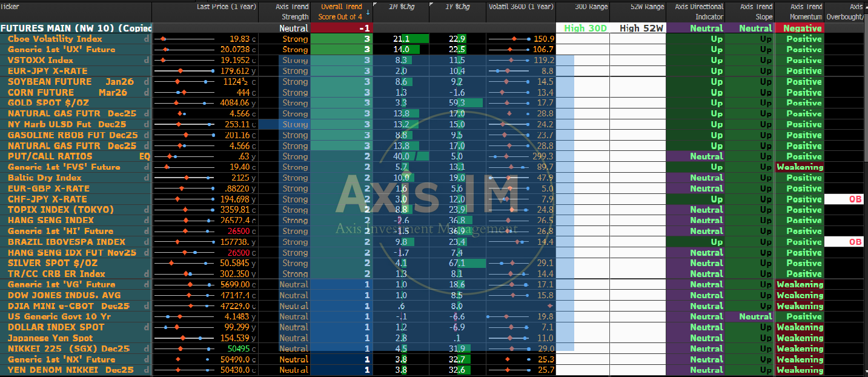Select the YEN DENOM NIKKEI Dec25 ticker
Screen dimensions: 868x377
(70, 370)
